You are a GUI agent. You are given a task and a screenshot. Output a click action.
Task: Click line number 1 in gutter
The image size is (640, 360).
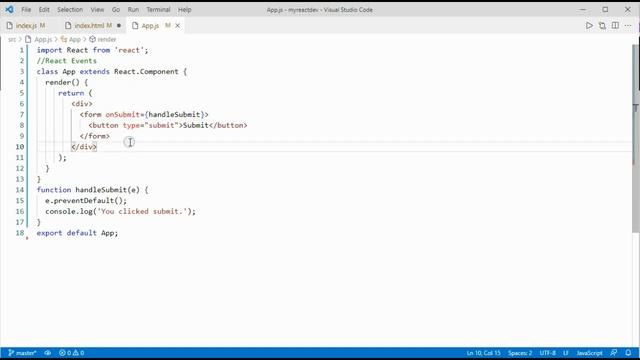tap(22, 50)
